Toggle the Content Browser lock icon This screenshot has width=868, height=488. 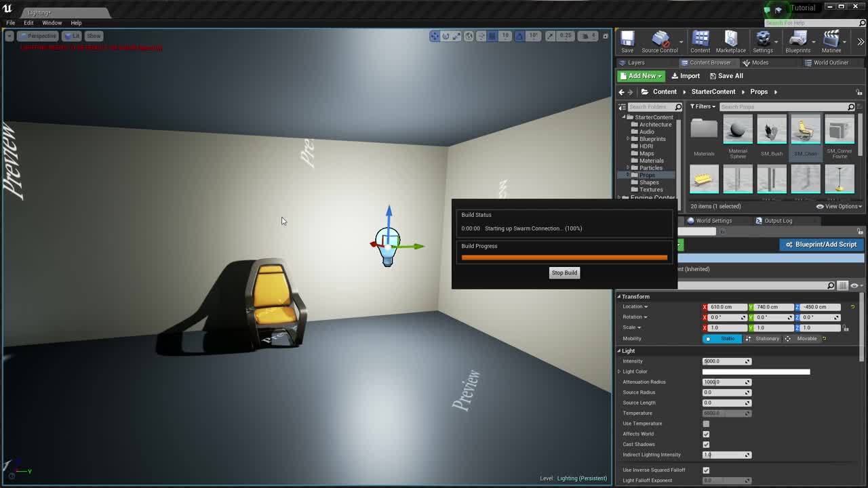click(859, 92)
